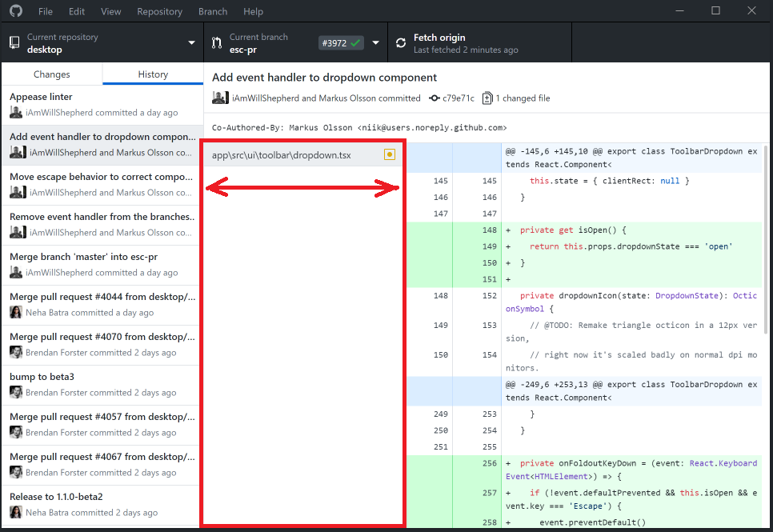Open the Branch menu
Image resolution: width=773 pixels, height=532 pixels.
[x=213, y=11]
